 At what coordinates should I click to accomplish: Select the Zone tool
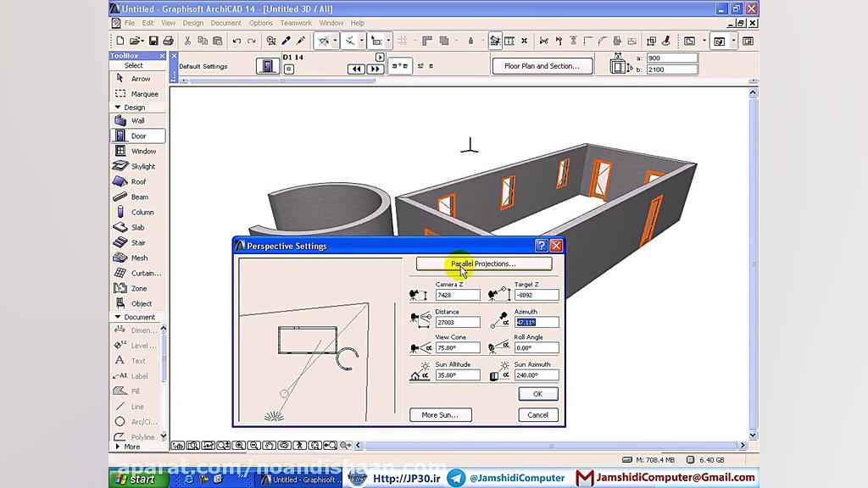click(x=137, y=288)
